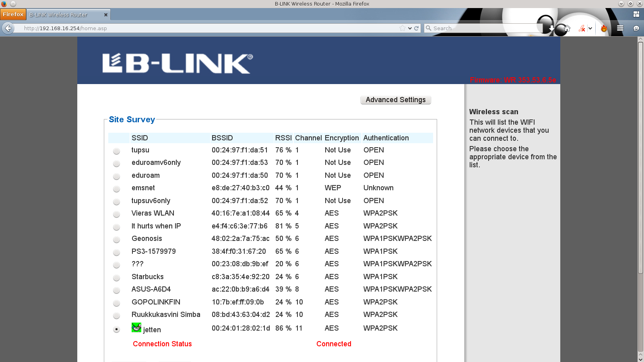Select the Vieras WLAN radio button
Image resolution: width=644 pixels, height=362 pixels.
[116, 214]
